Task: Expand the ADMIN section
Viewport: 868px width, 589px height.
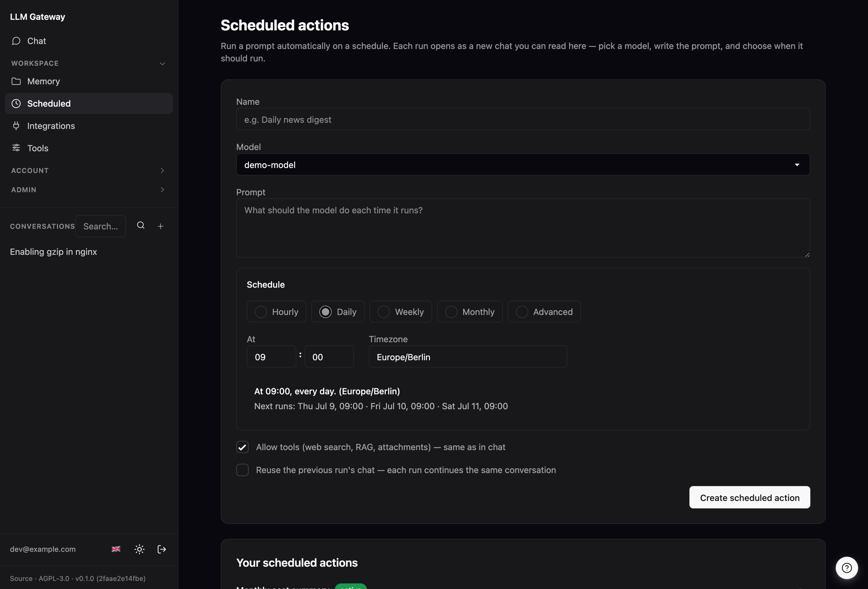Action: pos(89,190)
